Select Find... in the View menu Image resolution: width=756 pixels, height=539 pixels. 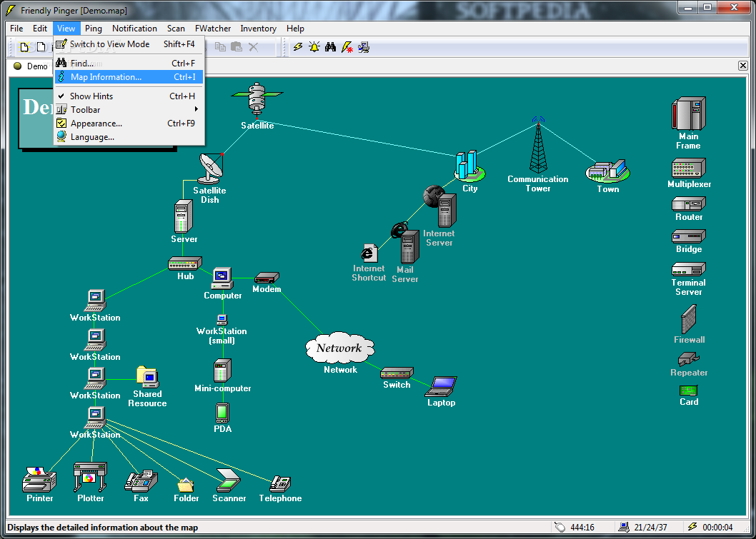click(x=129, y=63)
